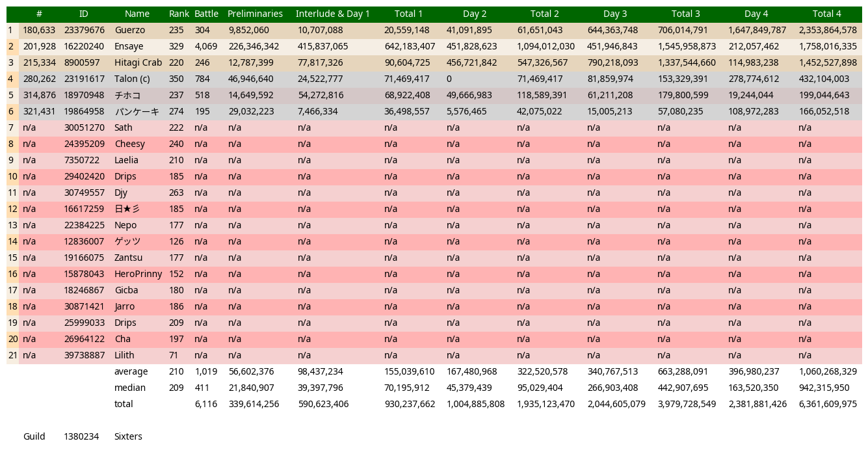Select the 'Interlude & Day 1' header
Viewport: 868px width, 452px height.
(x=332, y=14)
